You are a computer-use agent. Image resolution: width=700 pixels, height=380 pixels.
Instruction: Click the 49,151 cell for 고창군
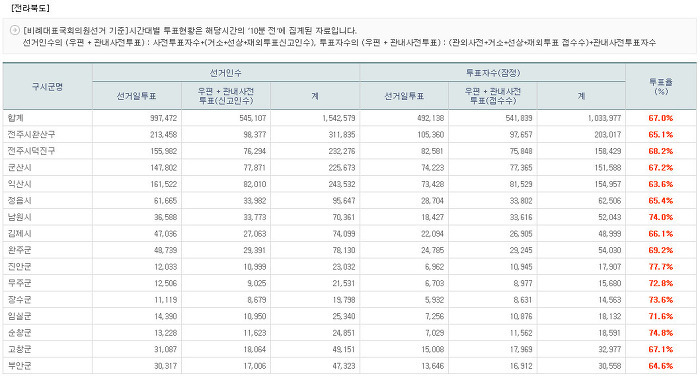(344, 350)
